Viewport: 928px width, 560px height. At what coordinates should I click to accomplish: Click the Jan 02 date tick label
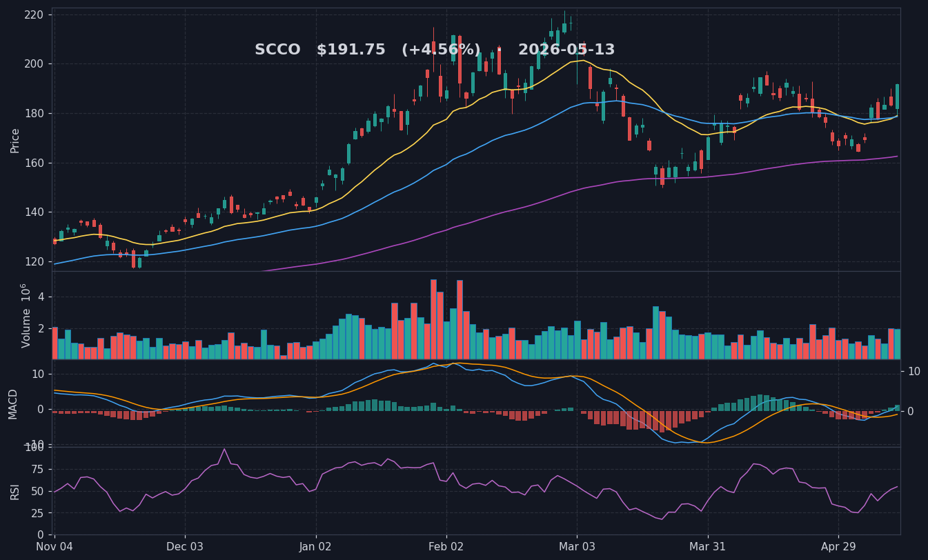point(316,547)
